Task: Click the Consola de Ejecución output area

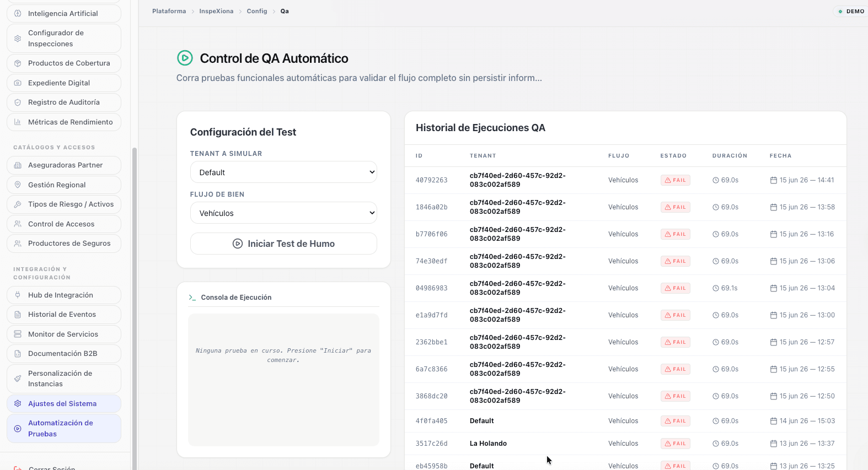Action: [283, 380]
